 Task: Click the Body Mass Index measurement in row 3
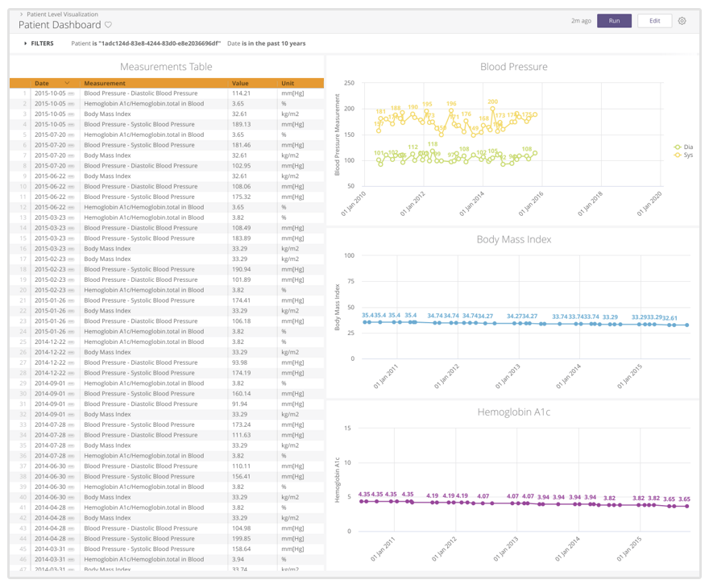[x=107, y=114]
